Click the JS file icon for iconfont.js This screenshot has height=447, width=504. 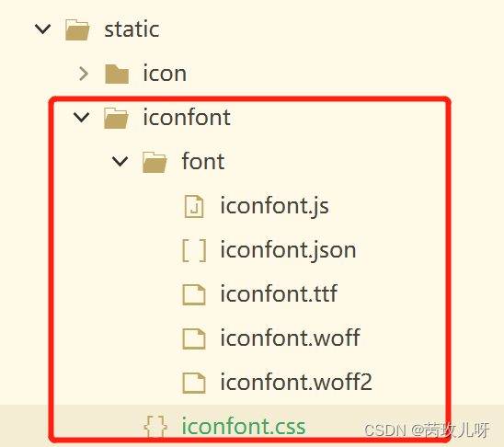pyautogui.click(x=194, y=206)
